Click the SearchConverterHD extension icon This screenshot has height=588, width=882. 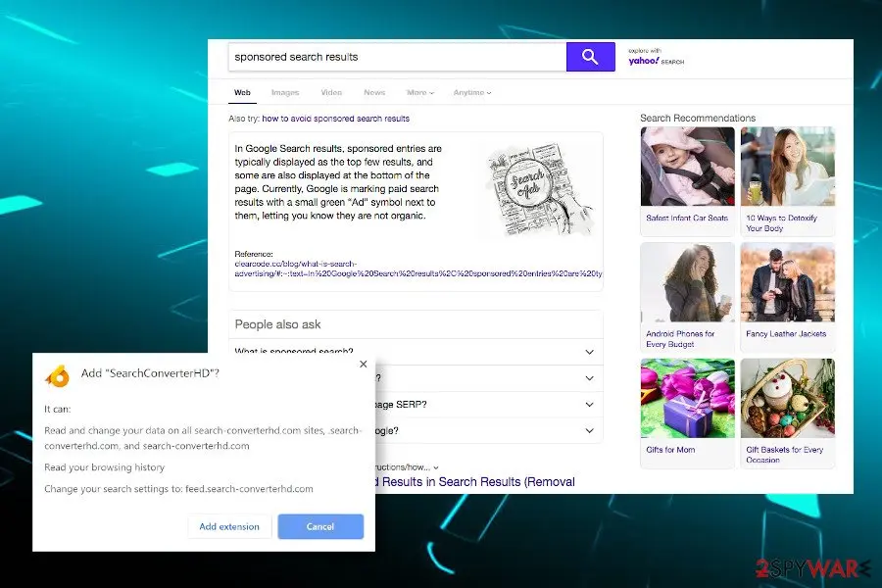[x=58, y=376]
